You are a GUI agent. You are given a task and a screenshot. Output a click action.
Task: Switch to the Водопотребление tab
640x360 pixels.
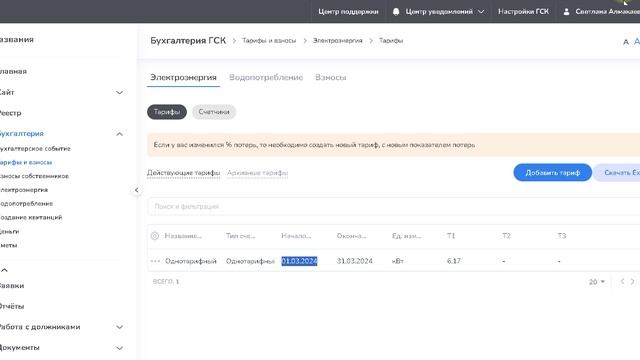(266, 78)
